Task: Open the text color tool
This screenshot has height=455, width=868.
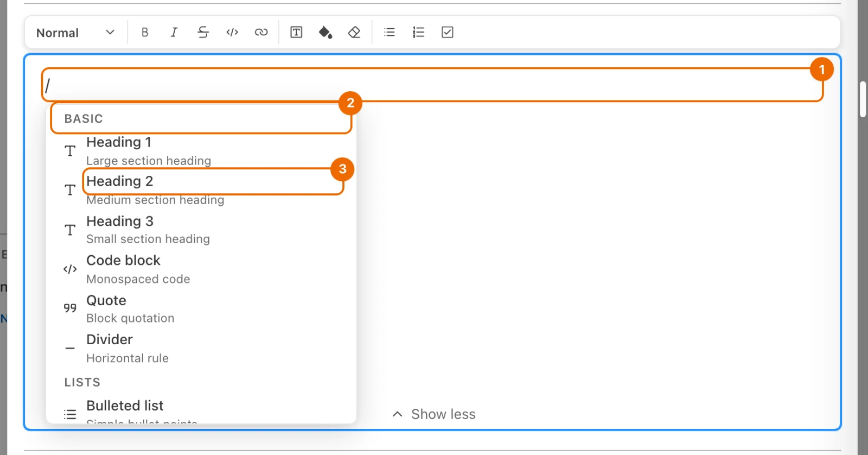Action: point(296,33)
